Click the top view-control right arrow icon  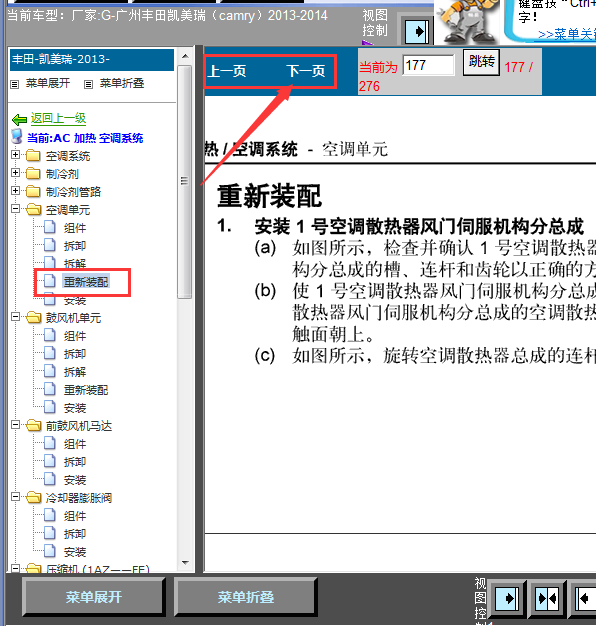point(417,32)
